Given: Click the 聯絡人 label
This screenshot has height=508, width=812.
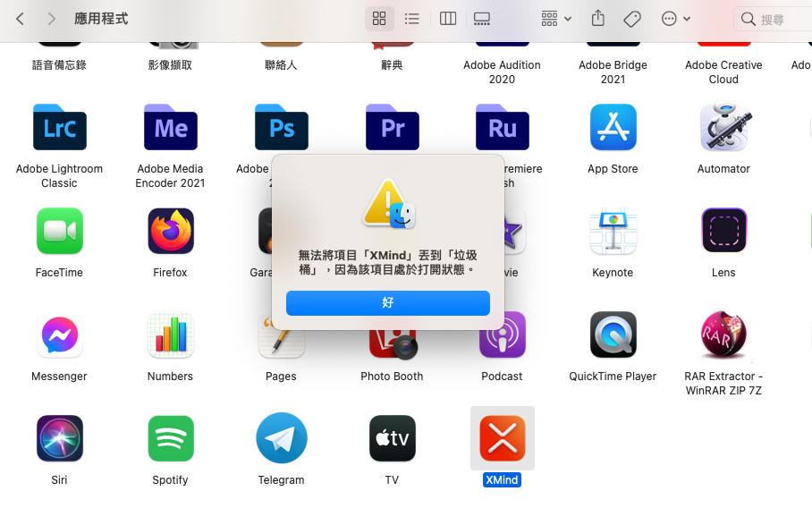Looking at the screenshot, I should 281,65.
